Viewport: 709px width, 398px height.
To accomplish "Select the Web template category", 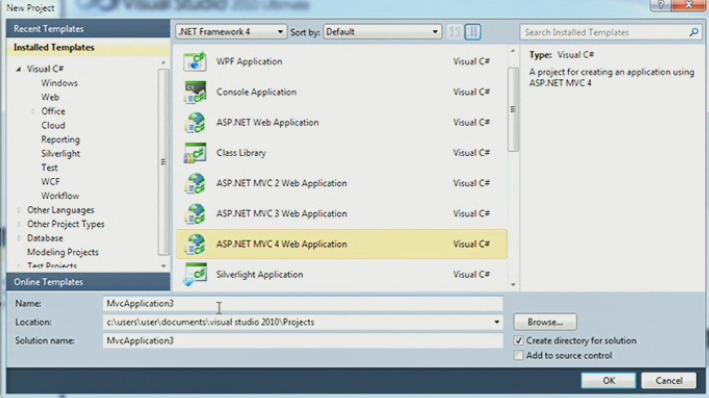I will coord(50,97).
